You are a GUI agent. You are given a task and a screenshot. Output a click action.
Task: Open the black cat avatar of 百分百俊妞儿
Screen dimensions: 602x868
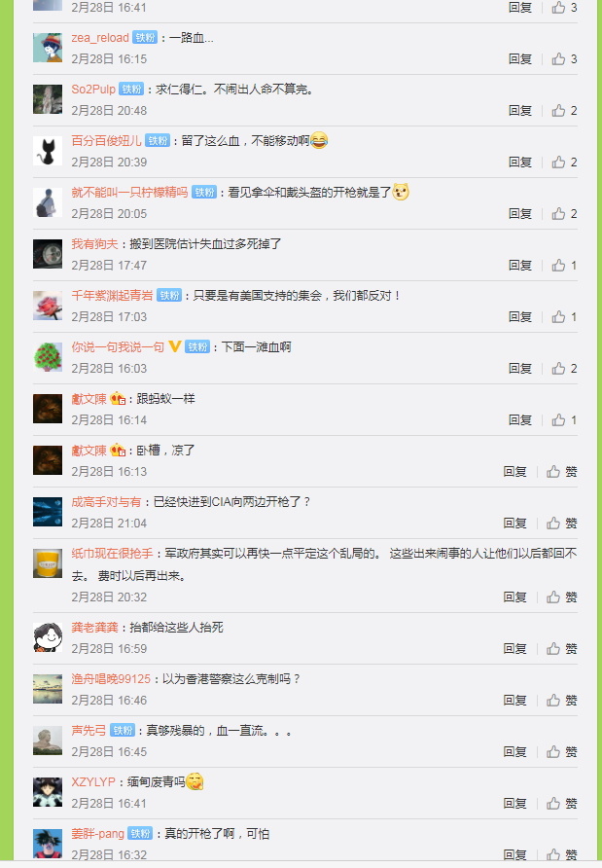pos(48,151)
